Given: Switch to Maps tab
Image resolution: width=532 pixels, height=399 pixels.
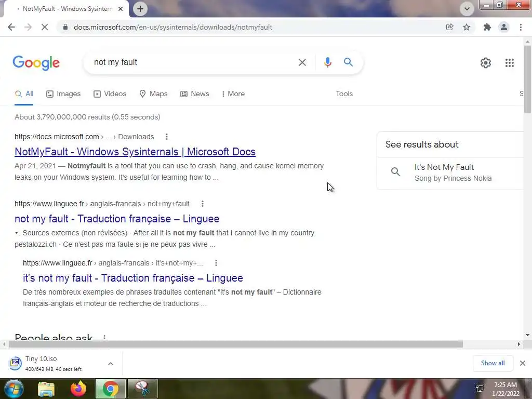Looking at the screenshot, I should (153, 94).
